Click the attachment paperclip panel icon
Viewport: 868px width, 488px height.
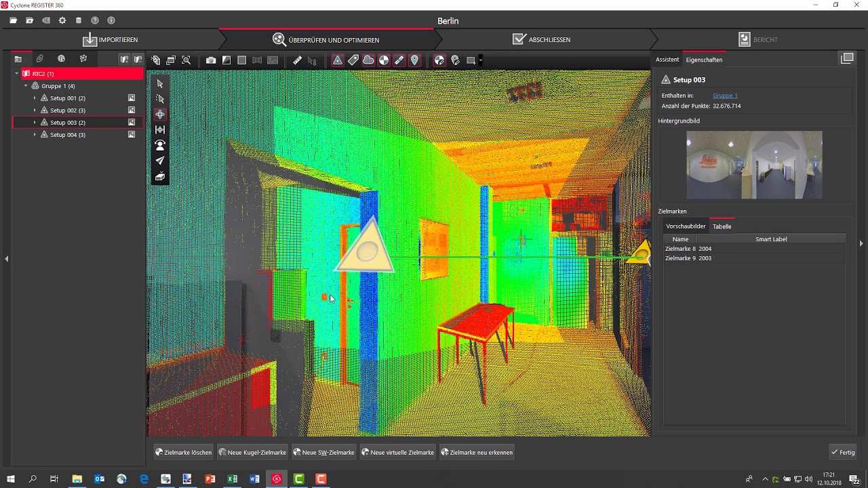pyautogui.click(x=40, y=59)
